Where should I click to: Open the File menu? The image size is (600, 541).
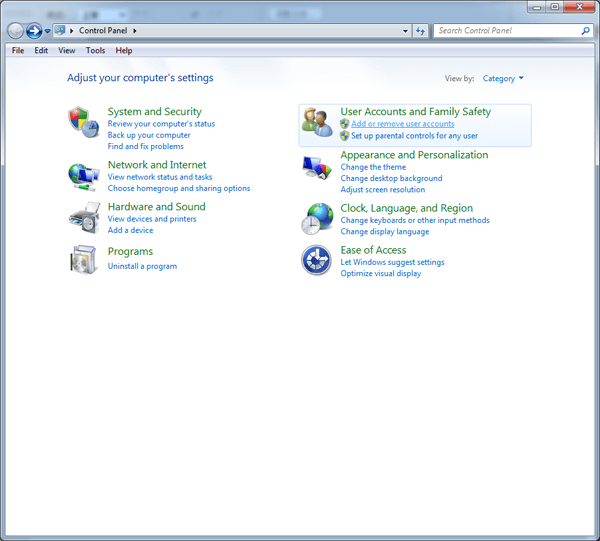pos(18,51)
